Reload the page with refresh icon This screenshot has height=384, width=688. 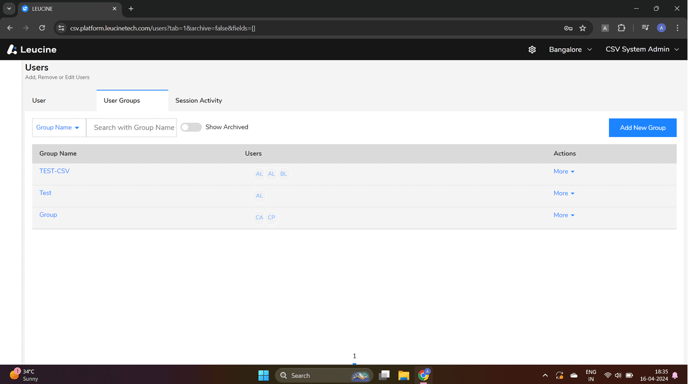(x=42, y=28)
